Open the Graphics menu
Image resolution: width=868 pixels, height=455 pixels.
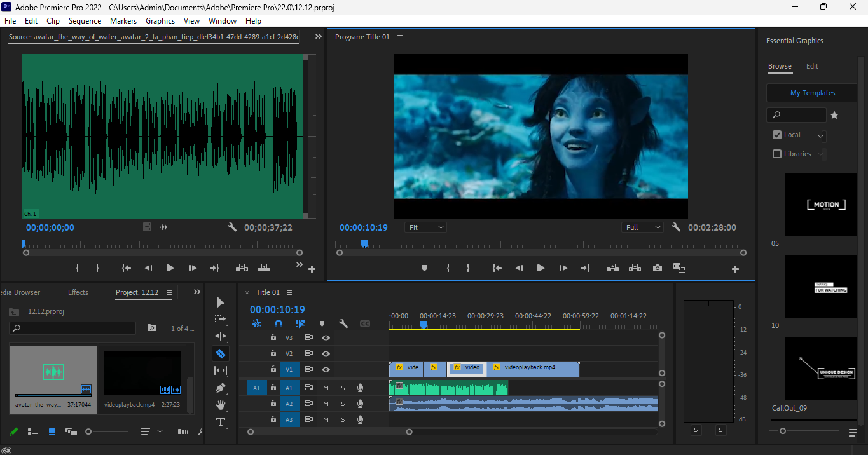pyautogui.click(x=160, y=21)
